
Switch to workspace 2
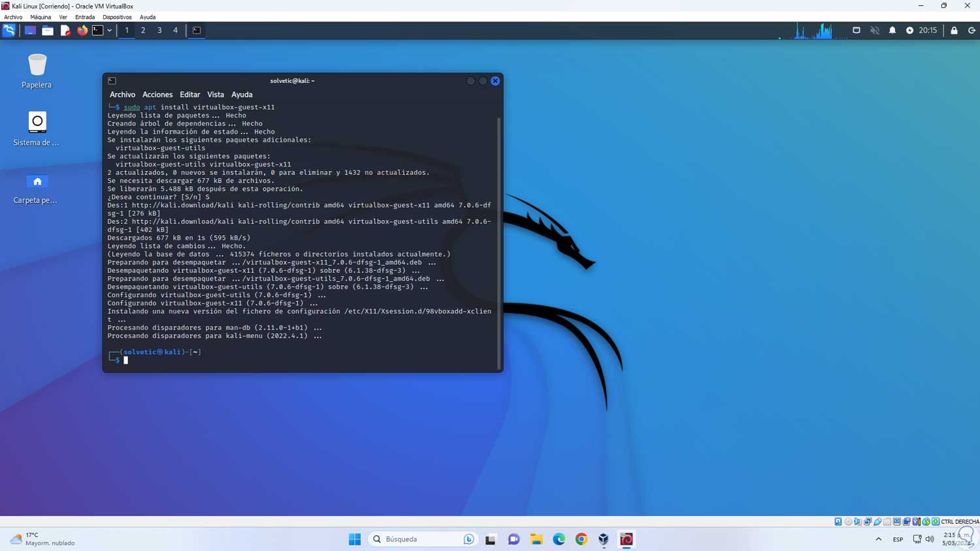[x=143, y=30]
